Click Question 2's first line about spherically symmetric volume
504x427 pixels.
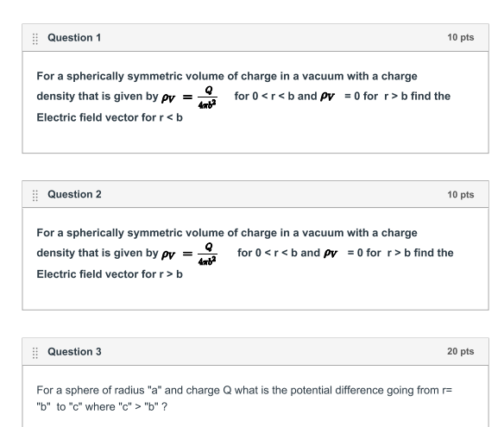pos(227,233)
